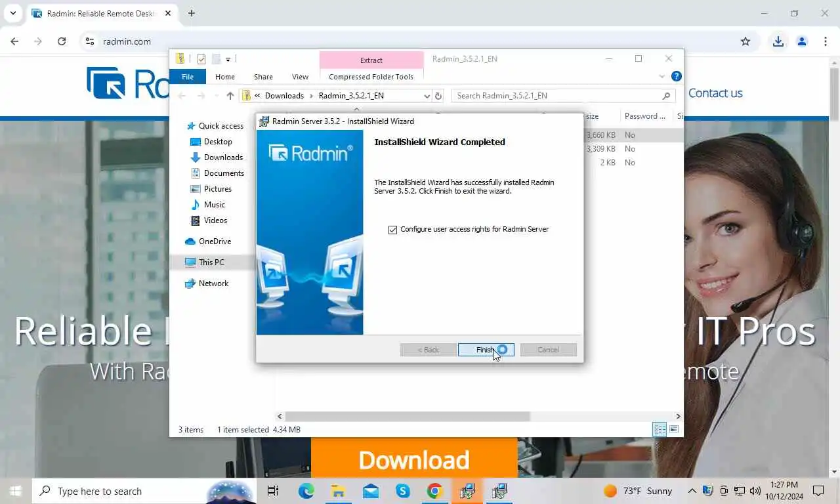Show hidden system tray icons
840x504 pixels.
tap(692, 491)
